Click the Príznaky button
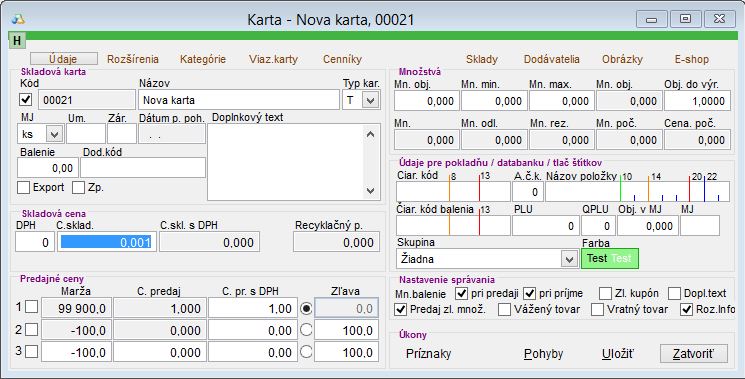 429,354
